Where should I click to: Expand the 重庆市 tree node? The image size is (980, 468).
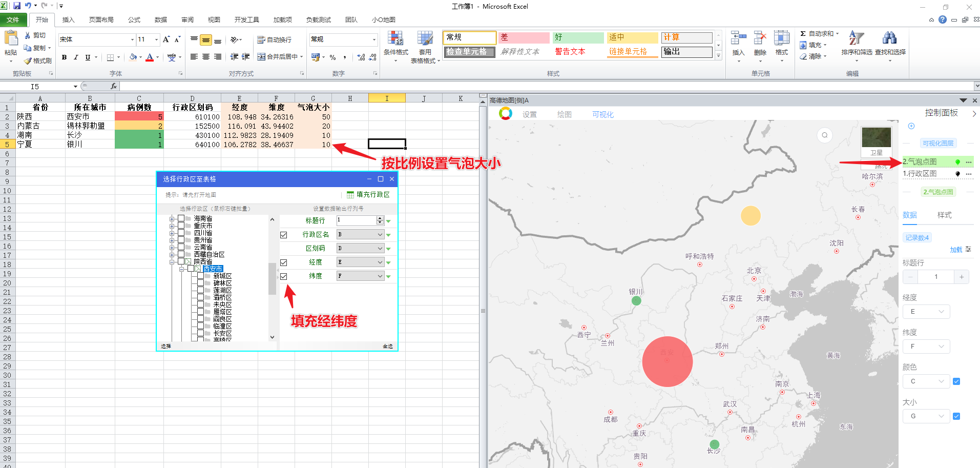coord(172,226)
